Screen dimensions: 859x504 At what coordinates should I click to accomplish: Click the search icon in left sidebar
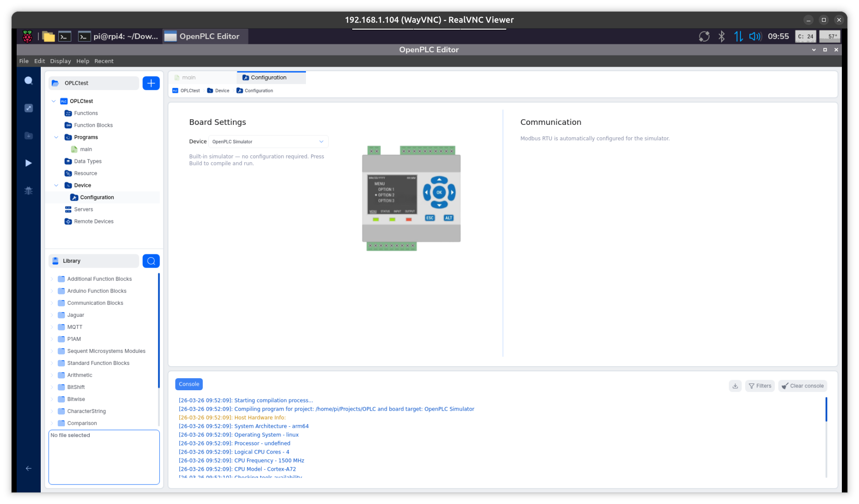(x=29, y=81)
